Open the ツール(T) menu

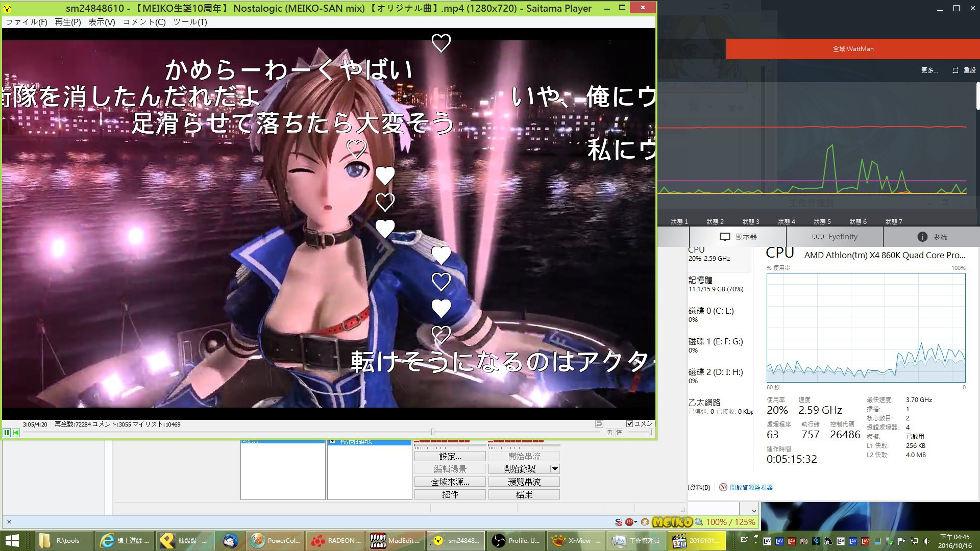[x=190, y=22]
